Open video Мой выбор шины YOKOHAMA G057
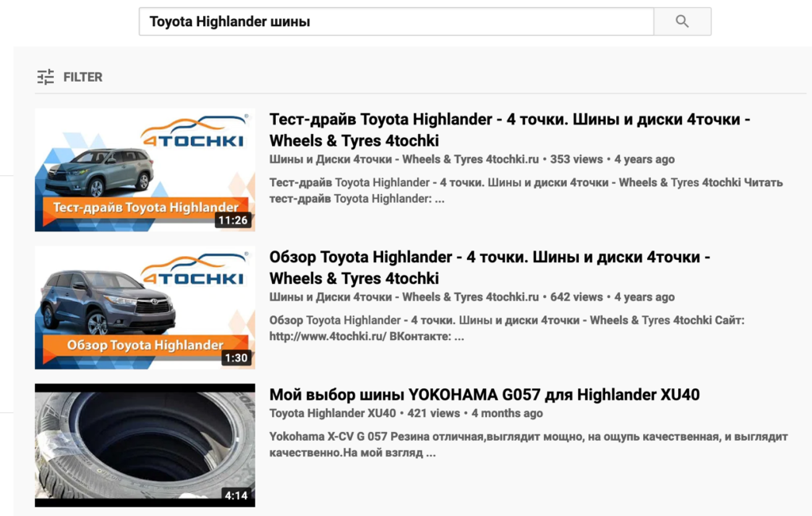The height and width of the screenshot is (516, 812). point(485,395)
